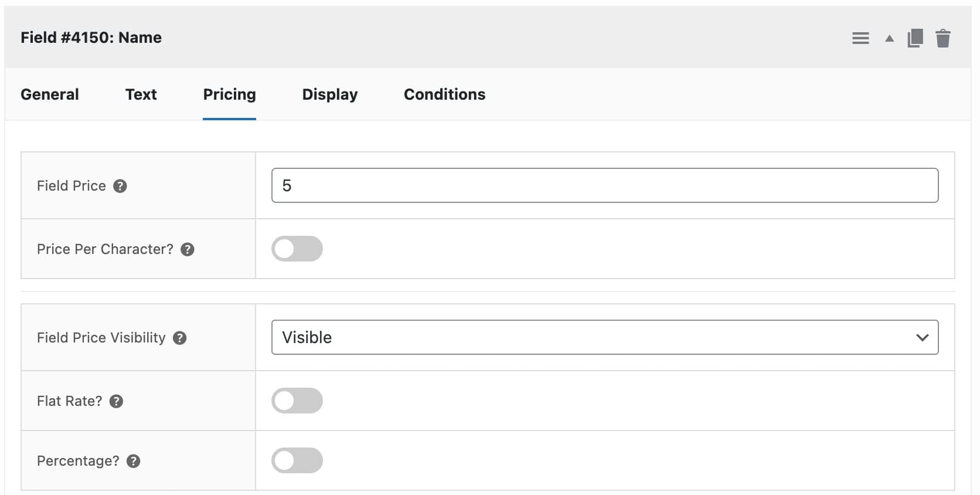Screen dimensions: 980x495
Task: Delete field using trash icon
Action: [942, 39]
